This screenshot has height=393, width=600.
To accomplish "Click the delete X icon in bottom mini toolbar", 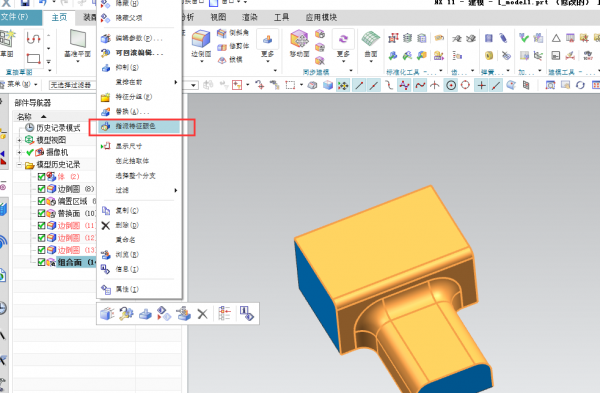I will coord(202,314).
